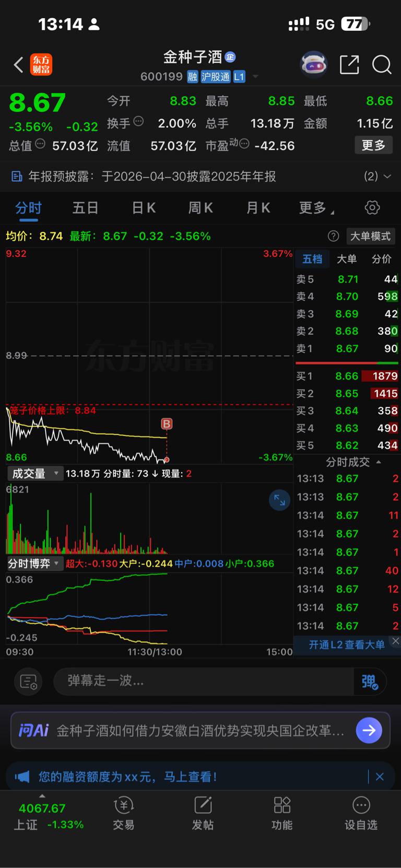The width and height of the screenshot is (401, 868).
Task: Dismiss the 融资额度 notification
Action: pyautogui.click(x=380, y=777)
